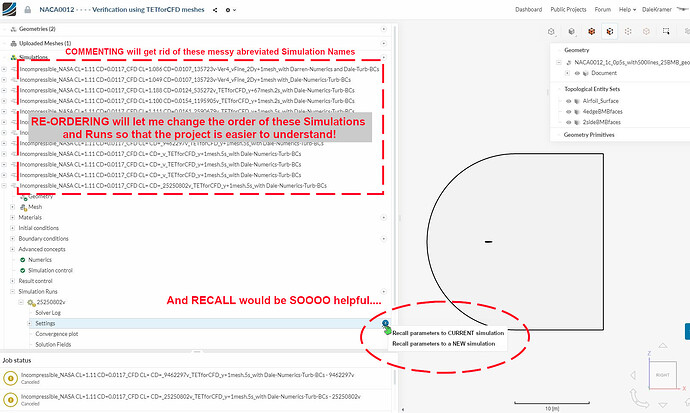Click the left arrow beside orientation cube
This screenshot has width=690, height=413.
coord(633,375)
